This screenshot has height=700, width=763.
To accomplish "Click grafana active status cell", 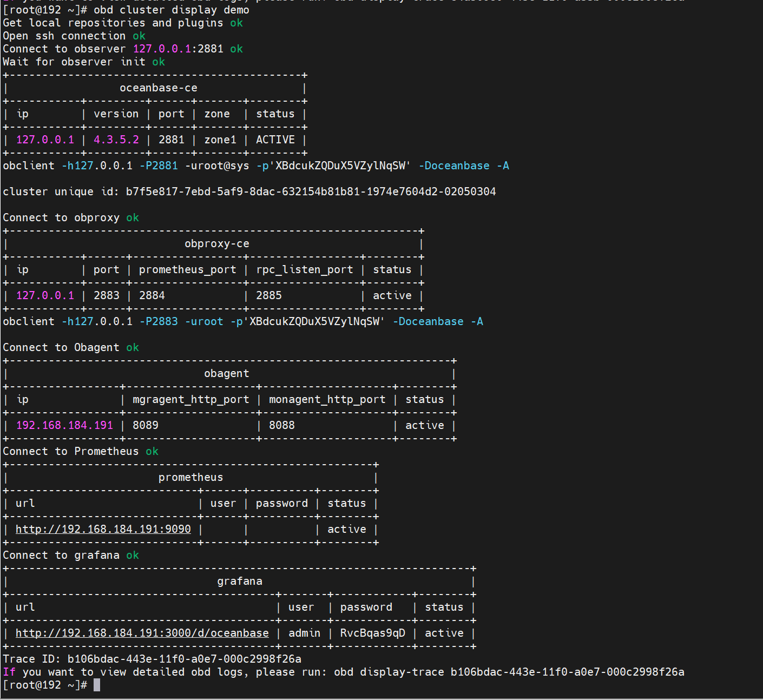I will point(444,633).
